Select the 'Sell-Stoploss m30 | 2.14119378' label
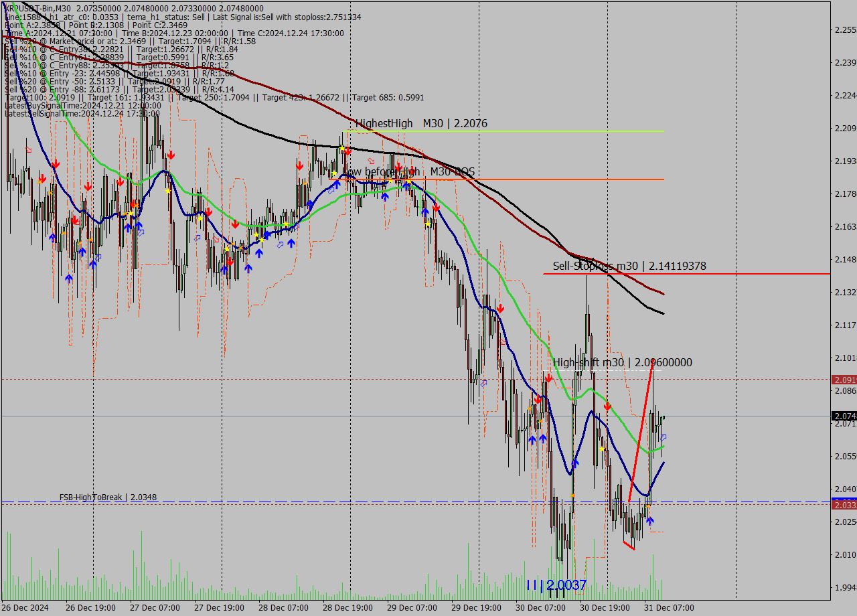857x616 pixels. pyautogui.click(x=629, y=266)
